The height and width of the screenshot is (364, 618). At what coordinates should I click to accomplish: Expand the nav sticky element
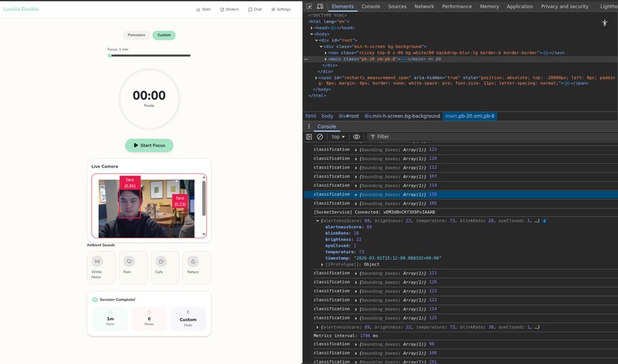(326, 53)
